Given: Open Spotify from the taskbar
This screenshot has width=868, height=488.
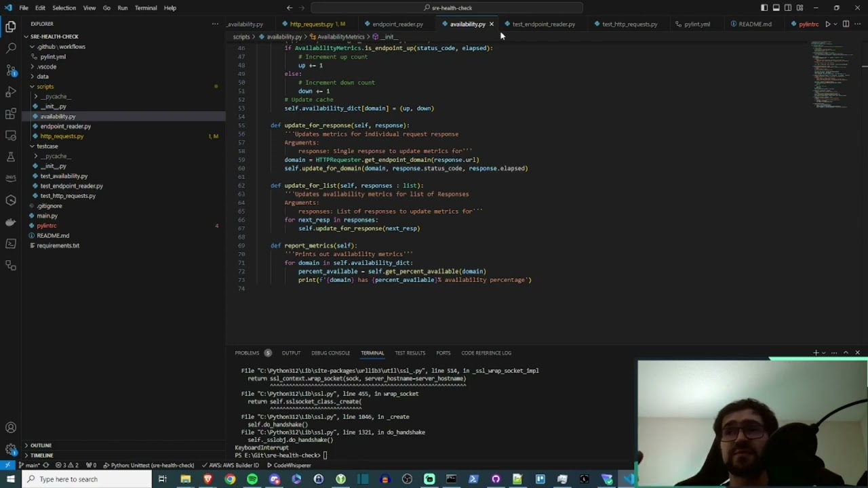Looking at the screenshot, I should tap(252, 479).
